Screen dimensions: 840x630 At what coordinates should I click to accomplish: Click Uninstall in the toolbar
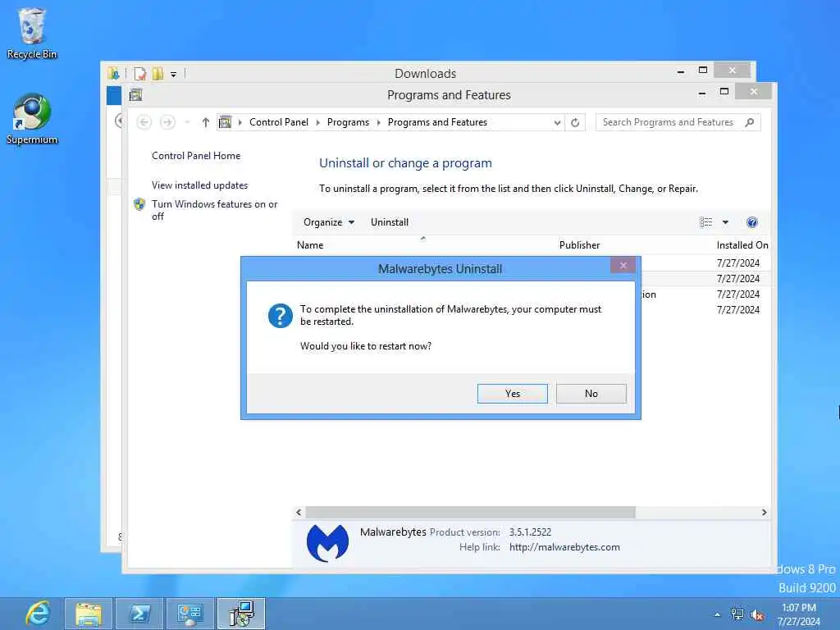pyautogui.click(x=390, y=222)
